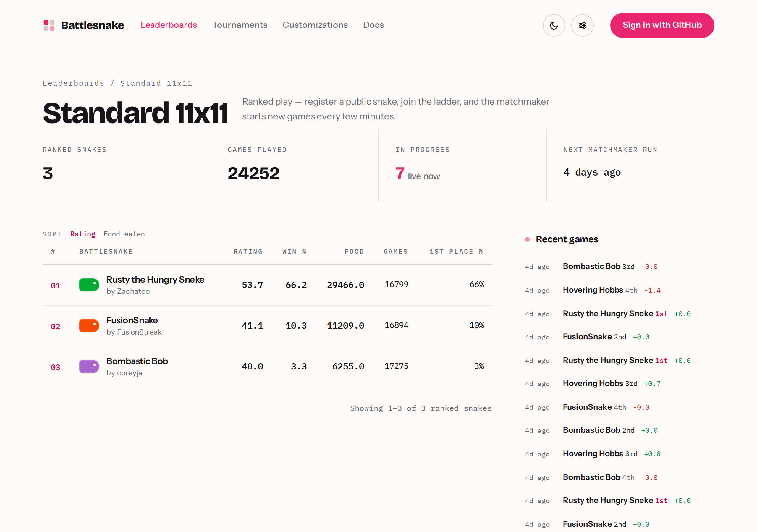Click rating value 40.0
This screenshot has width=757, height=532.
[x=253, y=366]
